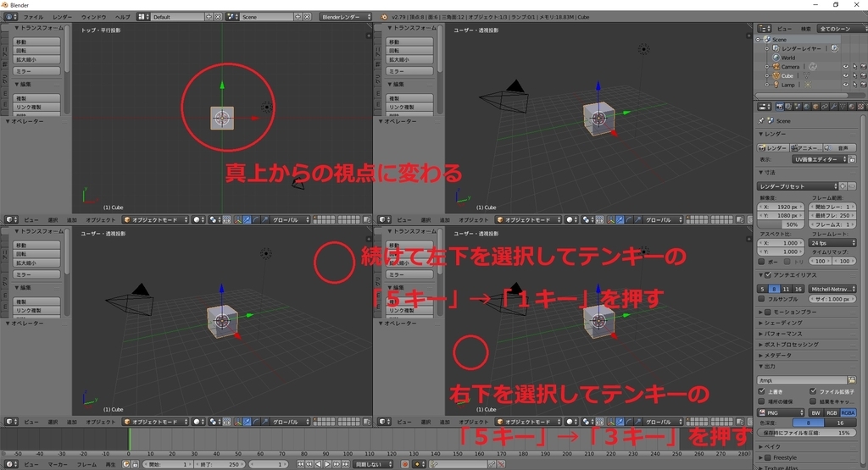This screenshot has height=470, width=868.
Task: Open the Render Layers properties tab icon
Action: (x=788, y=107)
